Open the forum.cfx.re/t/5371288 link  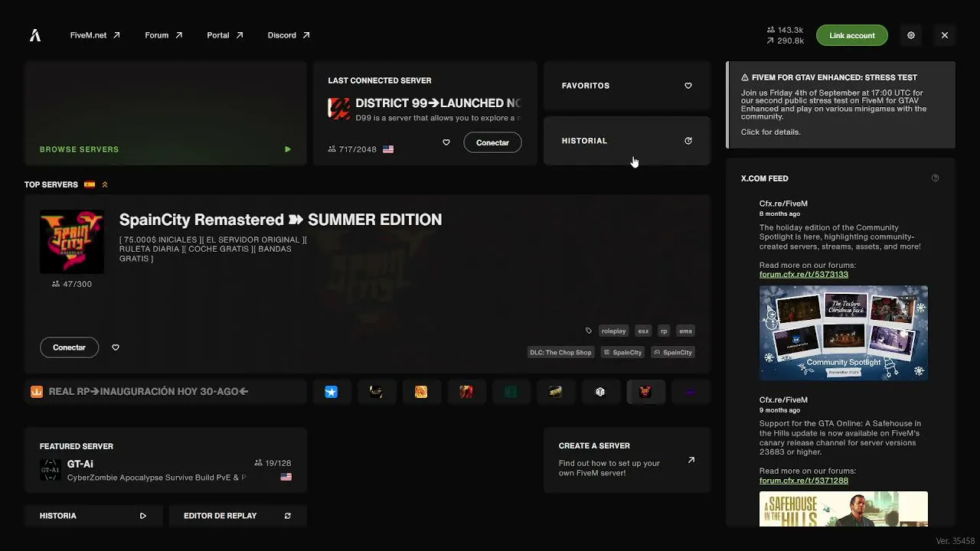tap(804, 481)
